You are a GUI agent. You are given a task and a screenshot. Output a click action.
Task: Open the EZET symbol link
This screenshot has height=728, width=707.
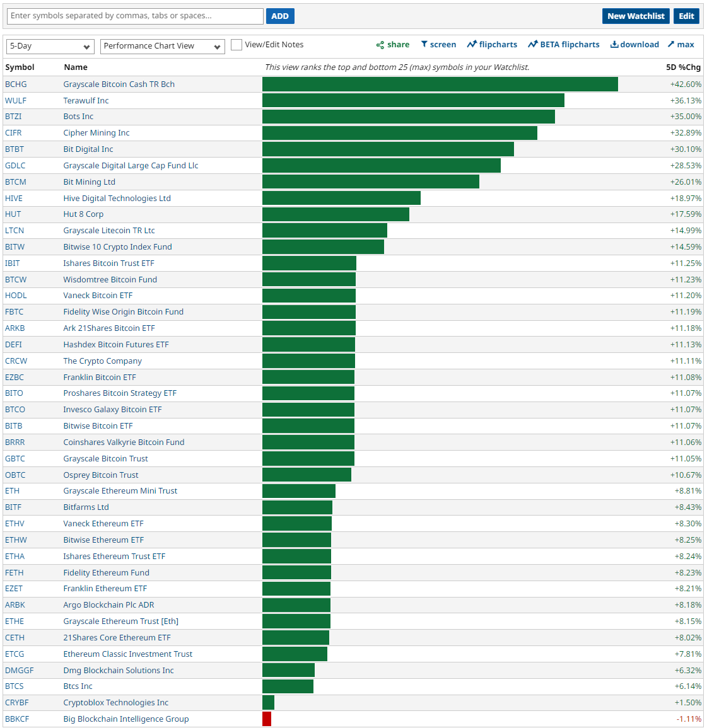pyautogui.click(x=14, y=589)
